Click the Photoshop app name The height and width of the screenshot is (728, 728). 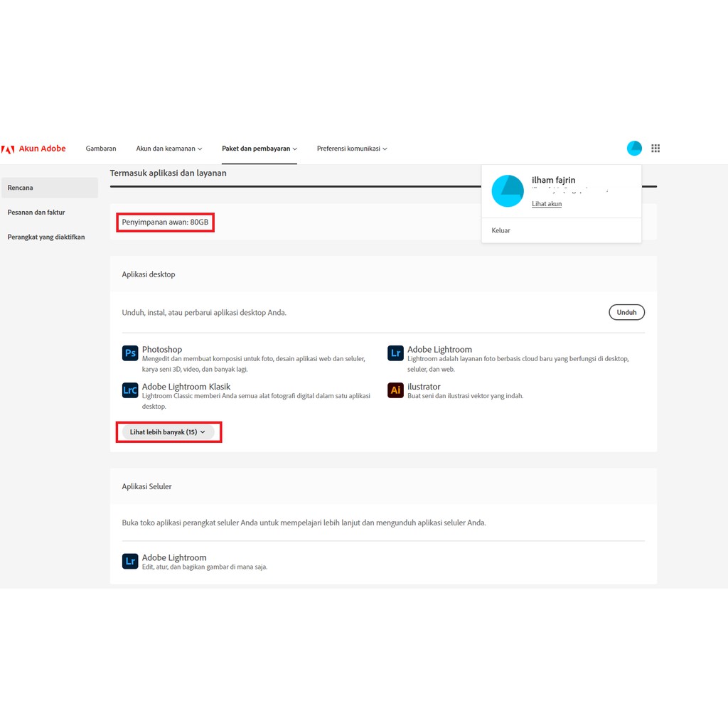162,349
